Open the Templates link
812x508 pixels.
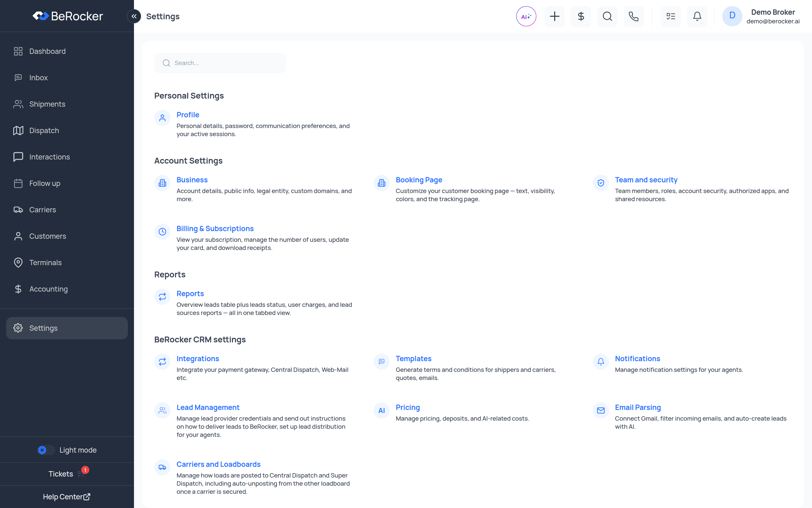(413, 358)
